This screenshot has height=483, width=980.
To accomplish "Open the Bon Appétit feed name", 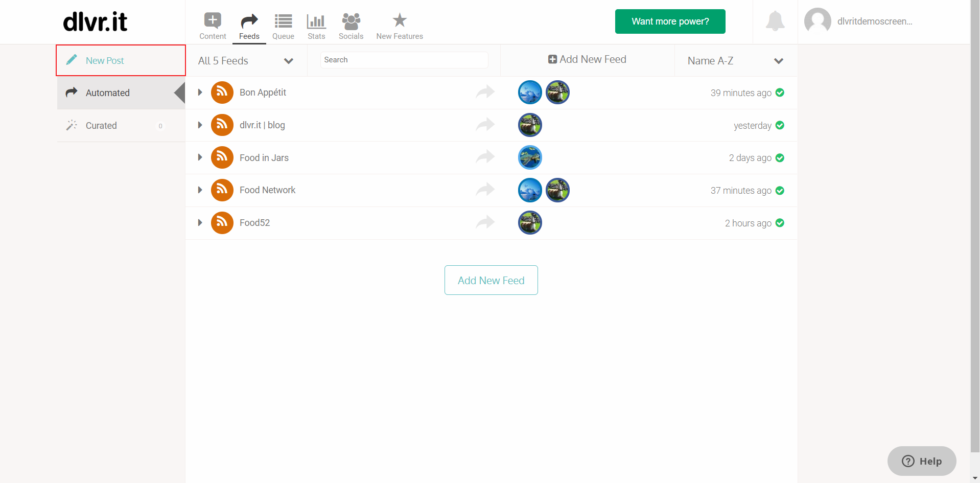I will 263,93.
